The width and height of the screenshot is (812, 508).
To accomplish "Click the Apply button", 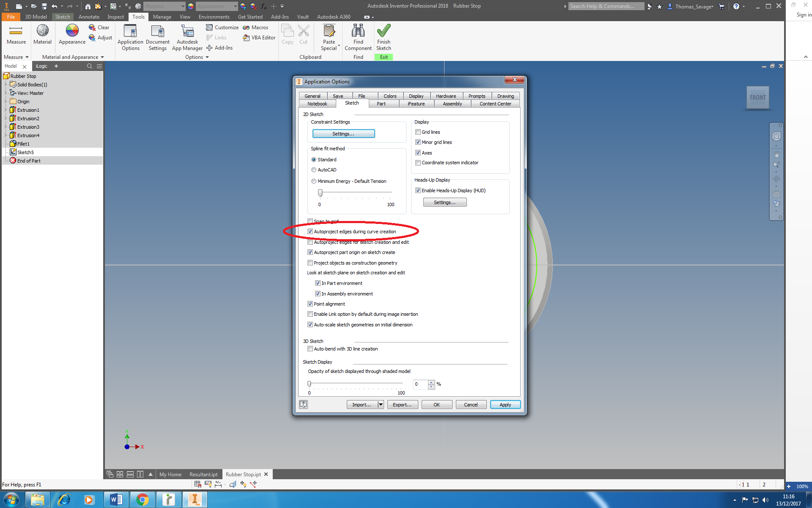I will pyautogui.click(x=505, y=404).
